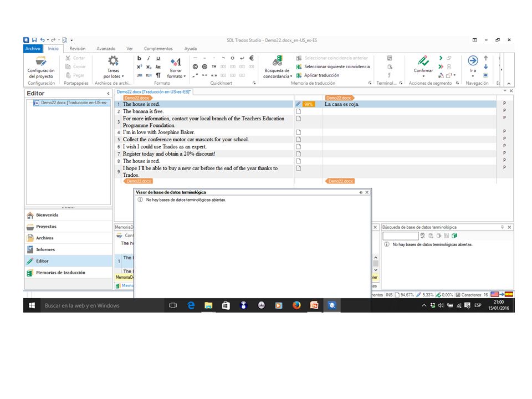Viewport: 532px width, 399px height.
Task: Click Seleccionar siguiente coincidencia
Action: [x=333, y=67]
